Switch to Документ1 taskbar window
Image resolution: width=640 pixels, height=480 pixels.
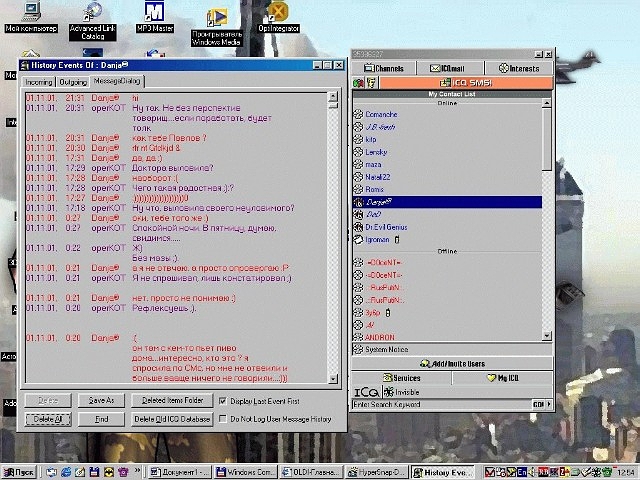click(x=180, y=472)
